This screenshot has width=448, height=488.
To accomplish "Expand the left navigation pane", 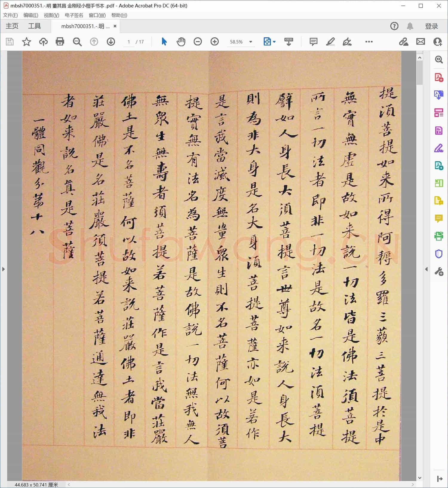I will point(3,269).
